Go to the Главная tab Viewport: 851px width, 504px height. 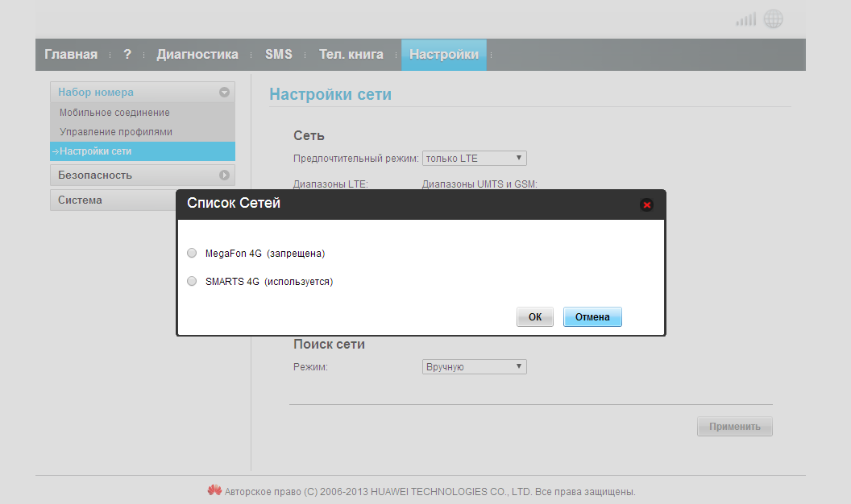tap(71, 54)
